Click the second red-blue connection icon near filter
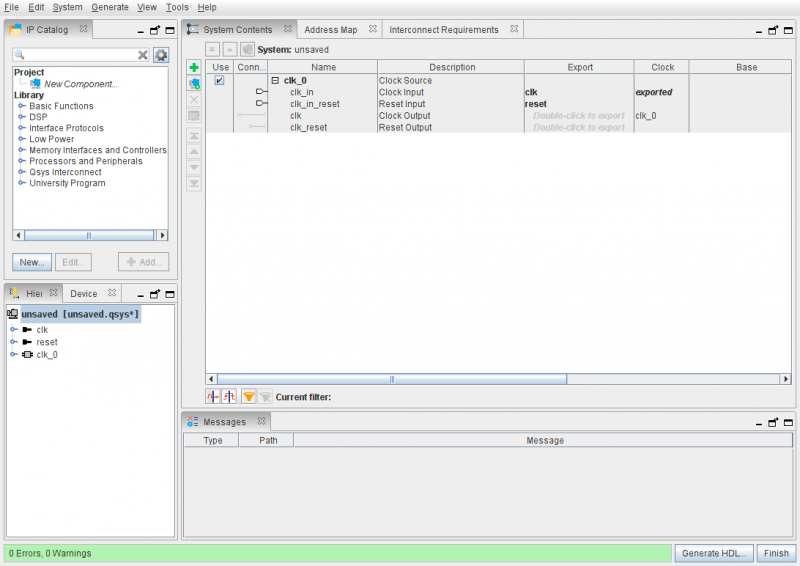 tap(229, 397)
